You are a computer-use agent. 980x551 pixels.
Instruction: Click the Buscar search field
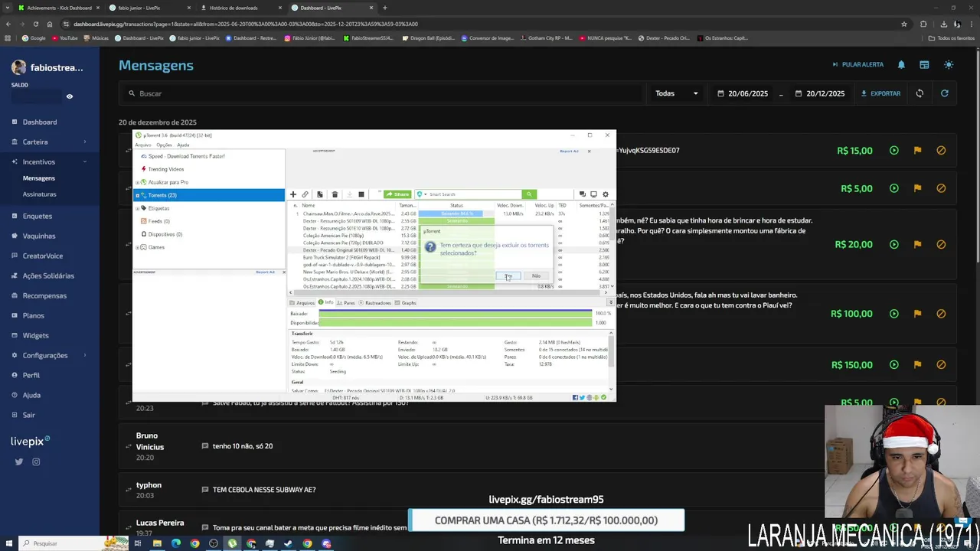383,93
